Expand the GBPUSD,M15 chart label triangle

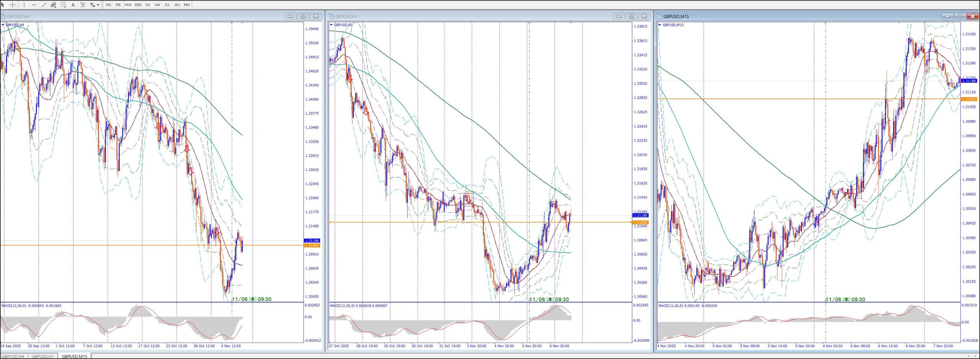point(660,25)
